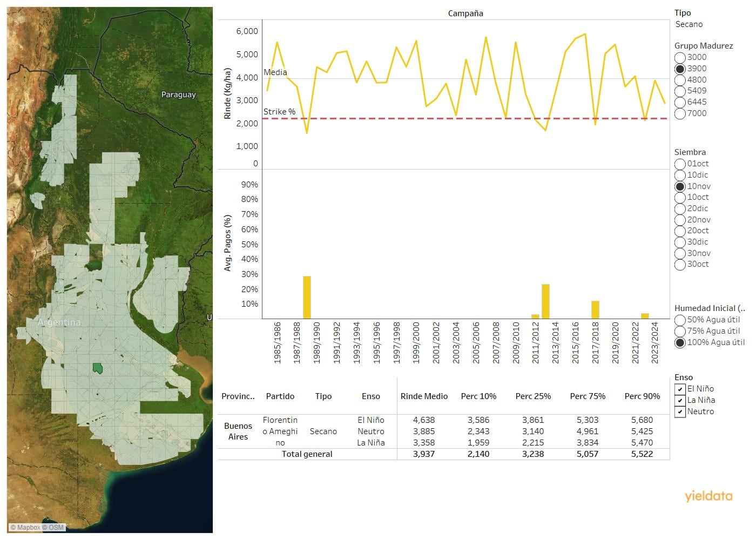Click the Perc 90% column header

click(642, 396)
